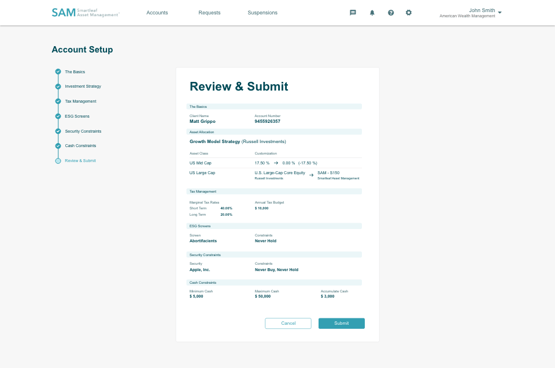The height and width of the screenshot is (368, 555).
Task: Click the Cancel button
Action: point(288,323)
